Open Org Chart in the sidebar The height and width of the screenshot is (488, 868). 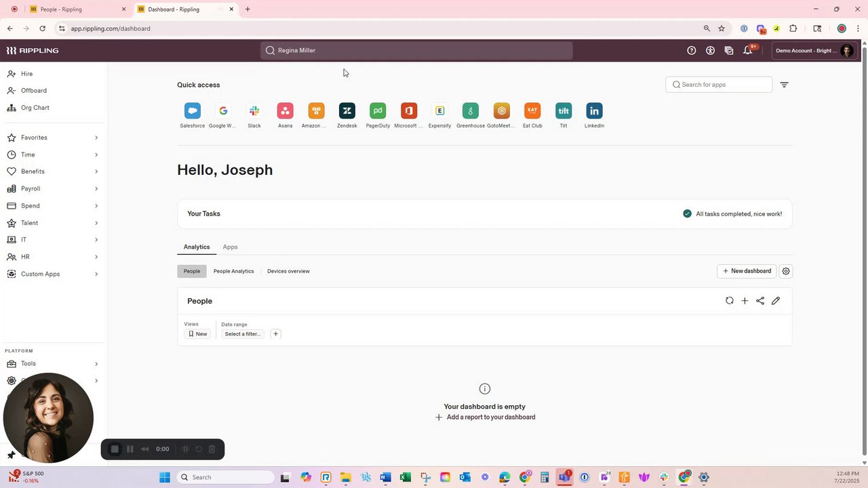[x=35, y=108]
